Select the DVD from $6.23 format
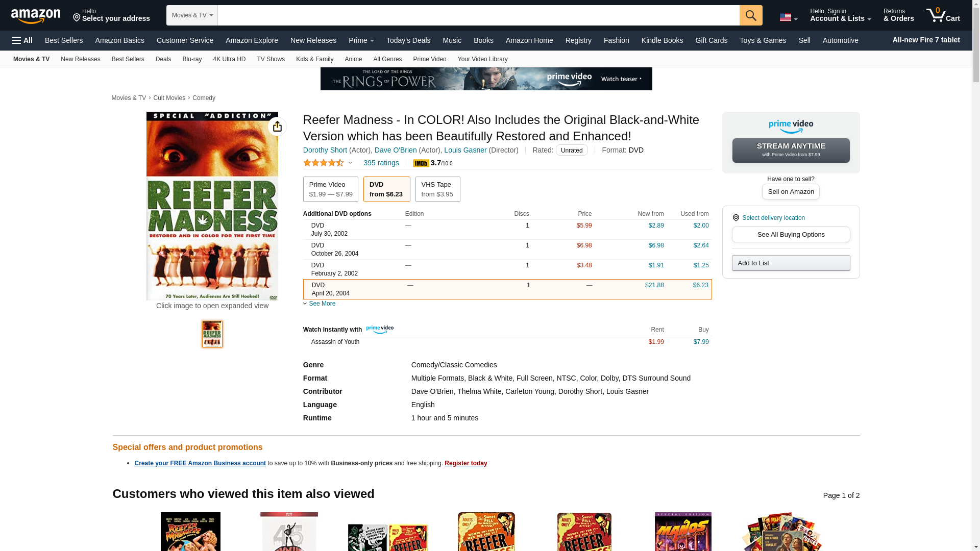 click(386, 189)
